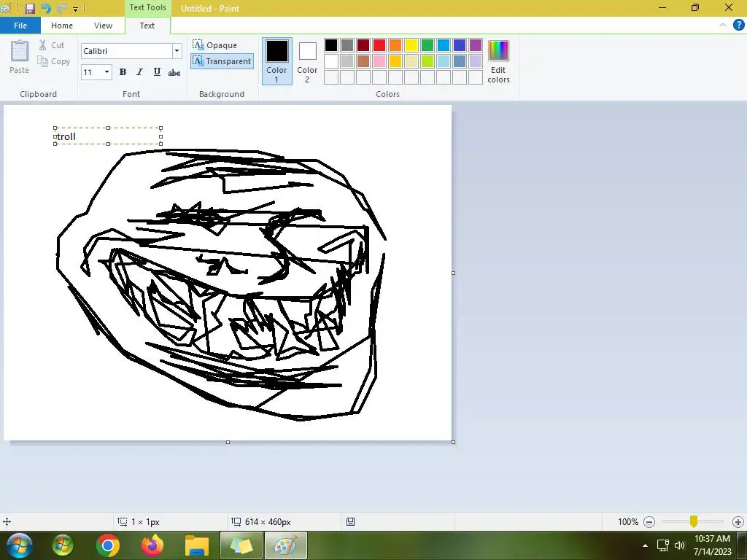The image size is (747, 560).
Task: Switch to the View tab
Action: pyautogui.click(x=103, y=26)
